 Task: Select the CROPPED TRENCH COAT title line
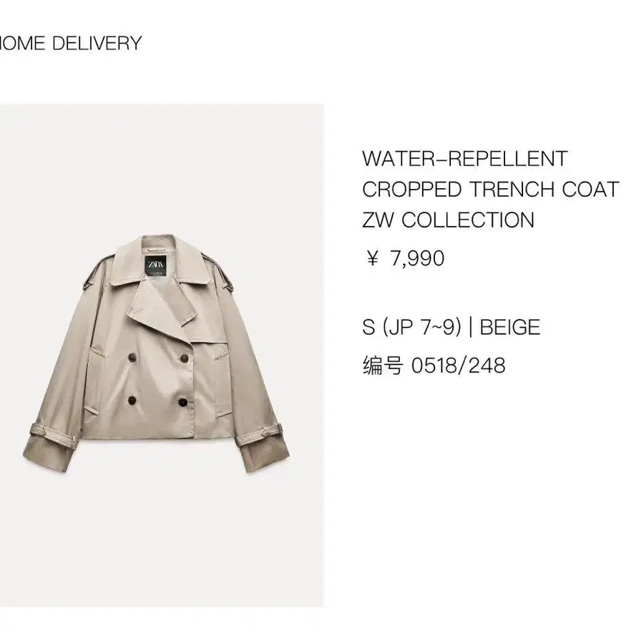pos(490,190)
